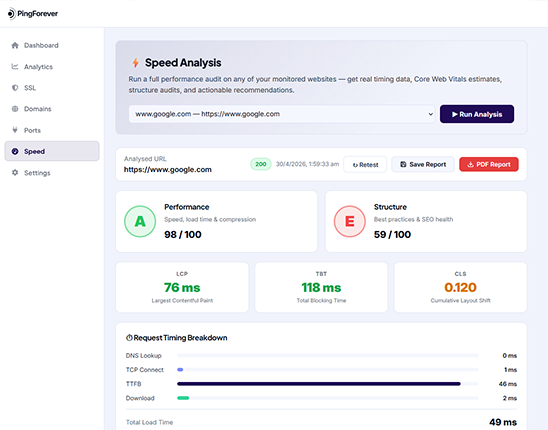Select the Speed menu item
Viewport: 548px width, 430px height.
(x=52, y=151)
